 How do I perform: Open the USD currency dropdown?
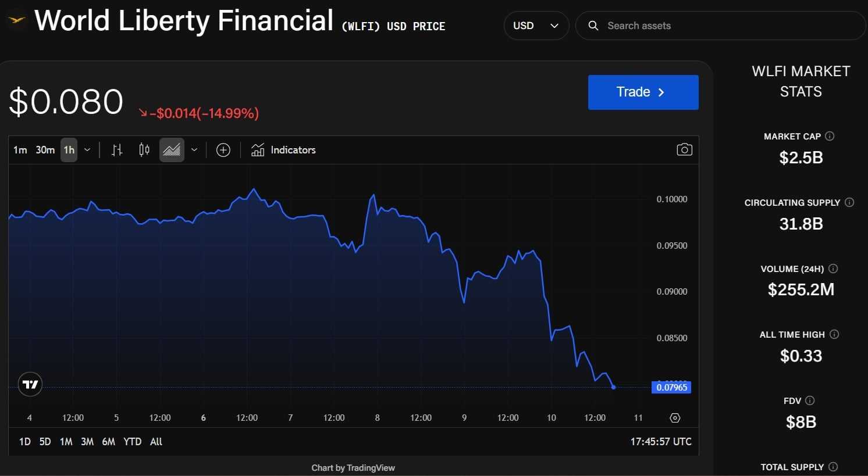click(536, 26)
